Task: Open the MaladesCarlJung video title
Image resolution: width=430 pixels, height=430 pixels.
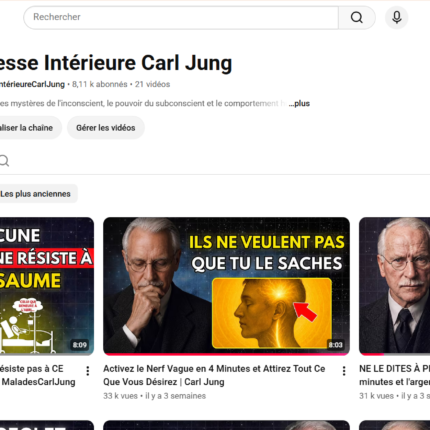Action: 38,375
